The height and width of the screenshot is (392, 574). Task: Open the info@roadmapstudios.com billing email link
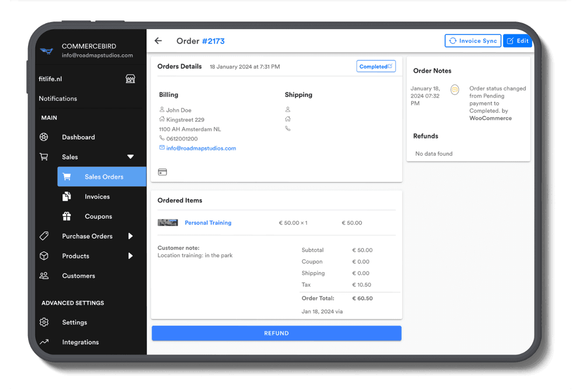[201, 148]
